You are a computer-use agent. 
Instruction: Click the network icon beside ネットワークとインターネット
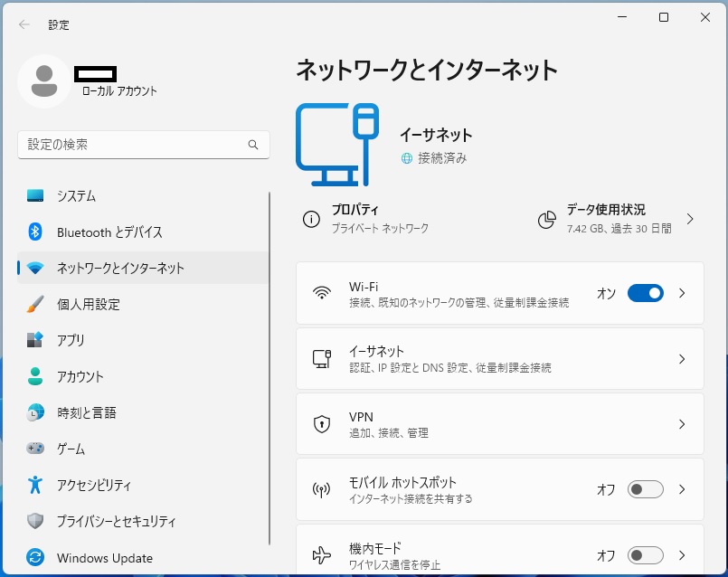tap(35, 268)
